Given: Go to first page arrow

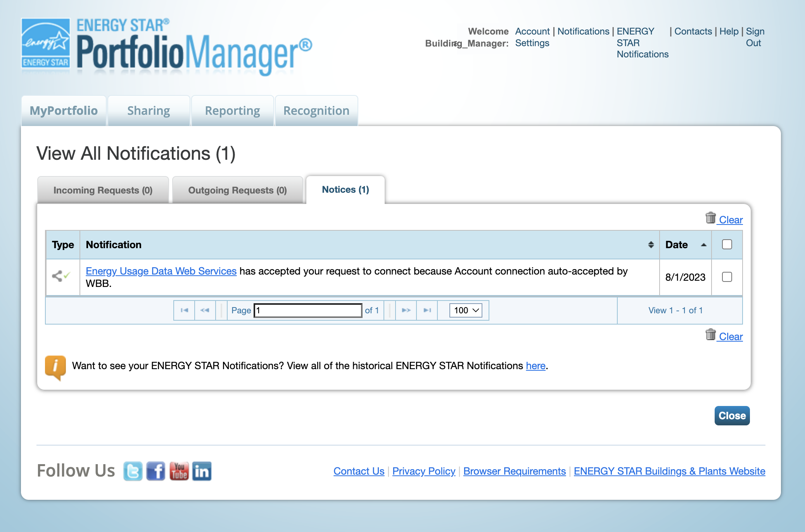Looking at the screenshot, I should point(185,310).
